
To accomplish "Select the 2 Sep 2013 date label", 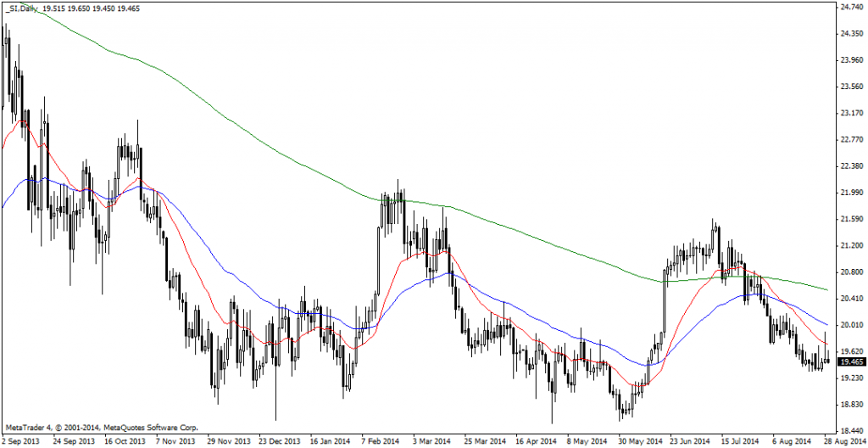I will click(20, 441).
